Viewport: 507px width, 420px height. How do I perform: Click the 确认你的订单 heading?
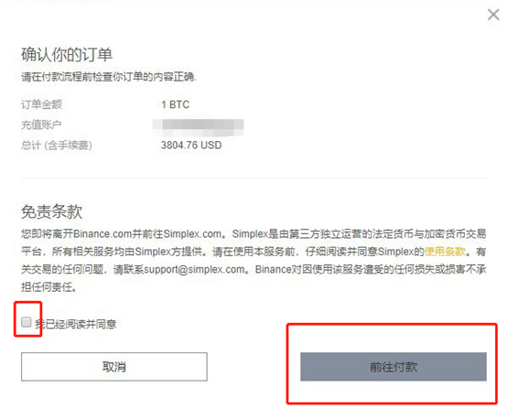point(67,54)
